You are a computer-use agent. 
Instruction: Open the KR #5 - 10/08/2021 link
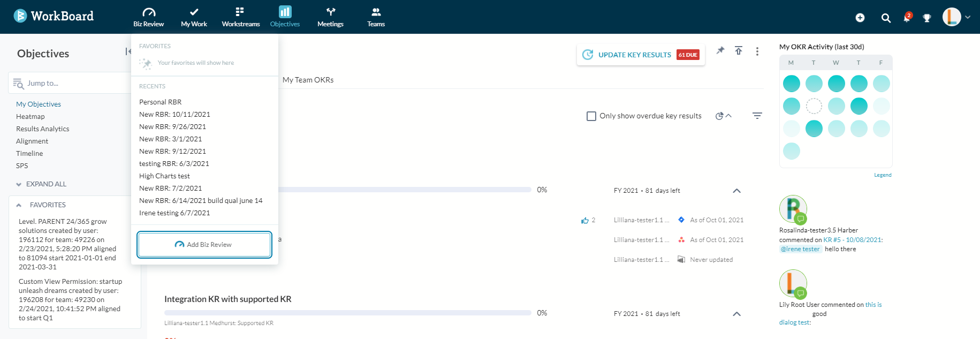pos(852,240)
